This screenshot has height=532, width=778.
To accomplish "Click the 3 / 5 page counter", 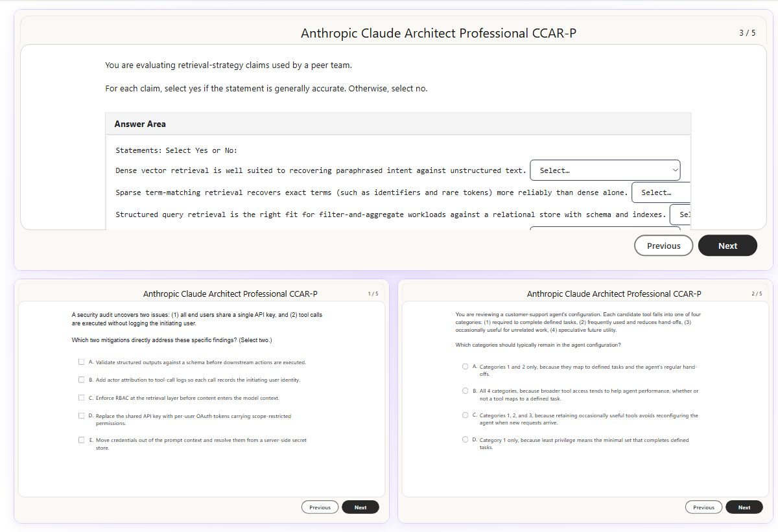I will 747,33.
